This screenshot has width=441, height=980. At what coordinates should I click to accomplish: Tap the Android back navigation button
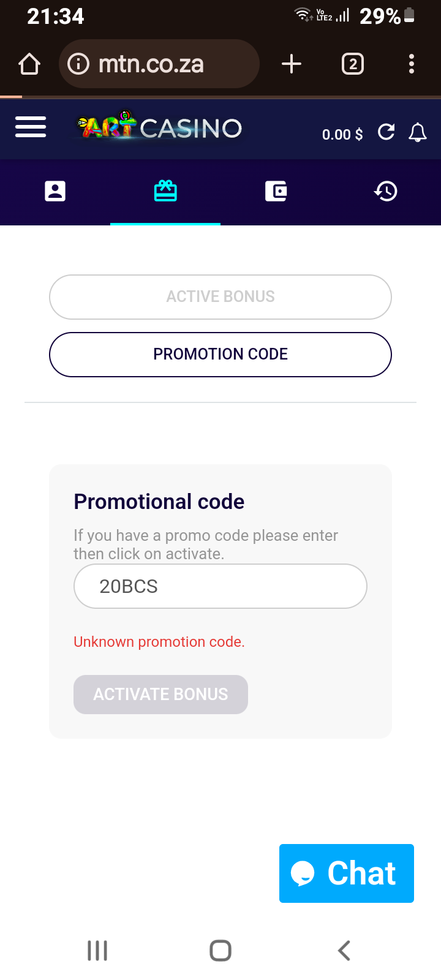(x=344, y=951)
